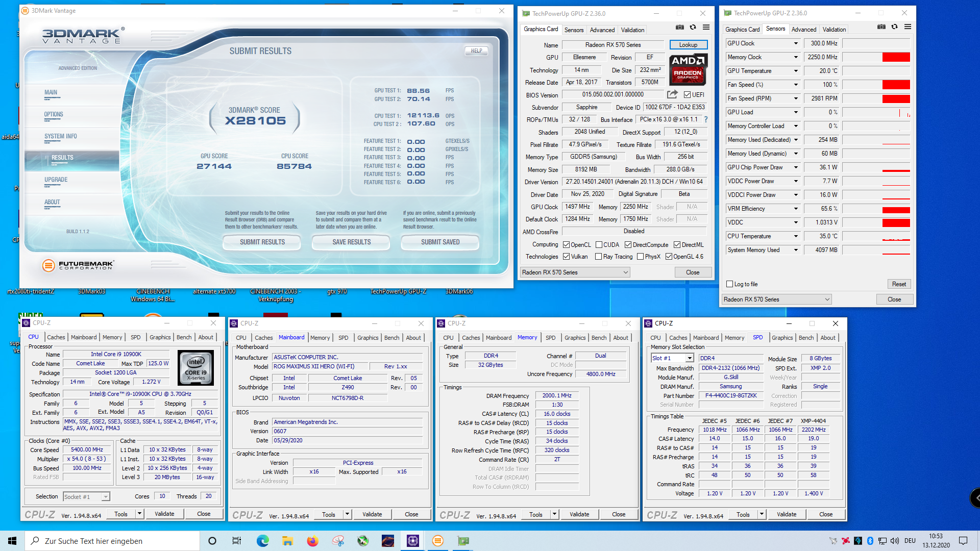Toggle the Ray Tracing checkbox

coord(598,257)
